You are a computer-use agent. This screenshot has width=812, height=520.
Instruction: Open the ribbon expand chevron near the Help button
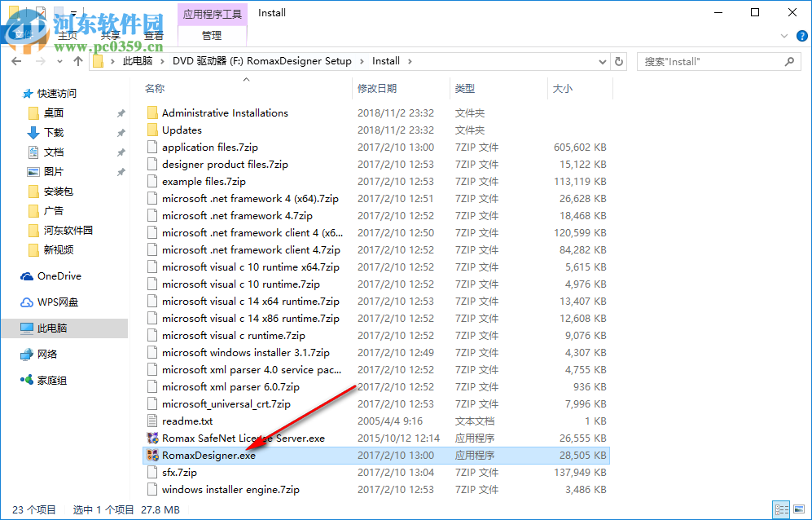coord(783,36)
